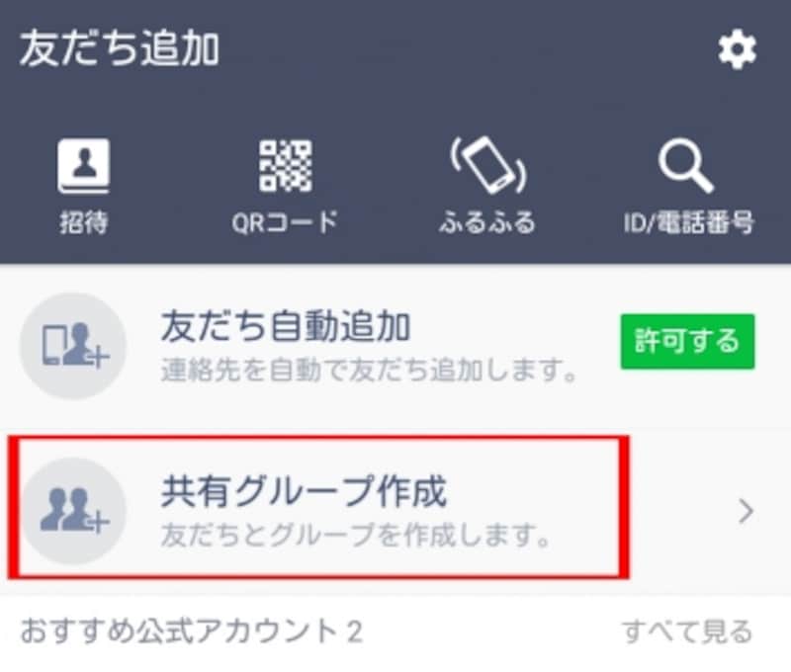Tap the 連絡先を自動で友だち追加します description
Viewport: 791px width, 672px height.
[370, 371]
